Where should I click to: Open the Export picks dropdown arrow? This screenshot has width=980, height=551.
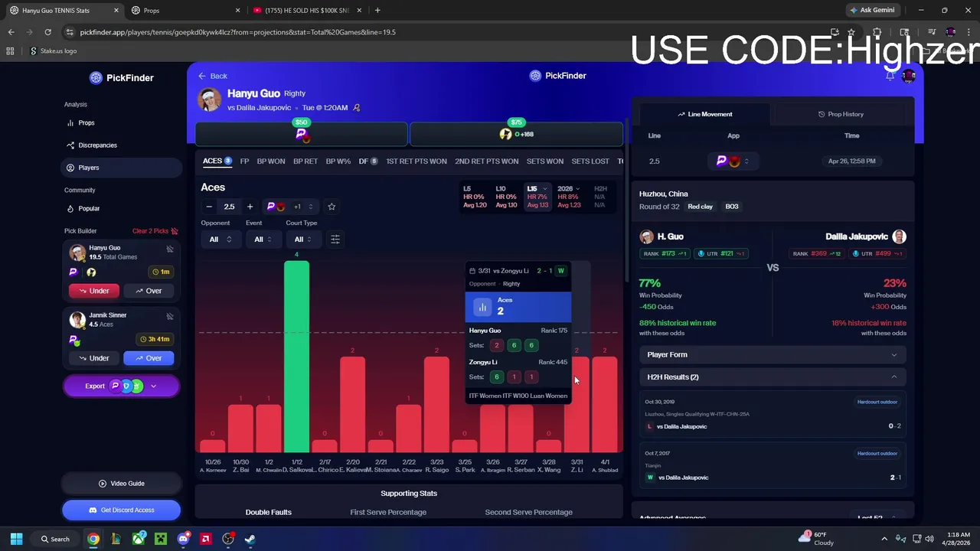pyautogui.click(x=153, y=386)
